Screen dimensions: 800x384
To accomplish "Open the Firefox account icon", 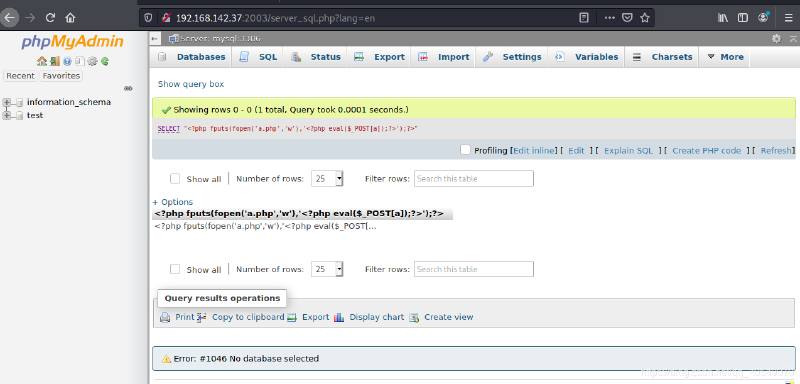I will coord(763,17).
